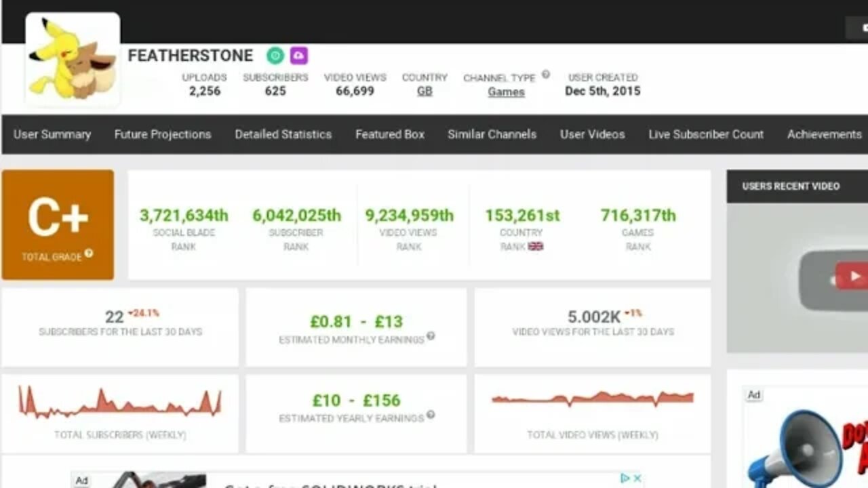Open the Live Subscriber Count tab

pos(706,134)
